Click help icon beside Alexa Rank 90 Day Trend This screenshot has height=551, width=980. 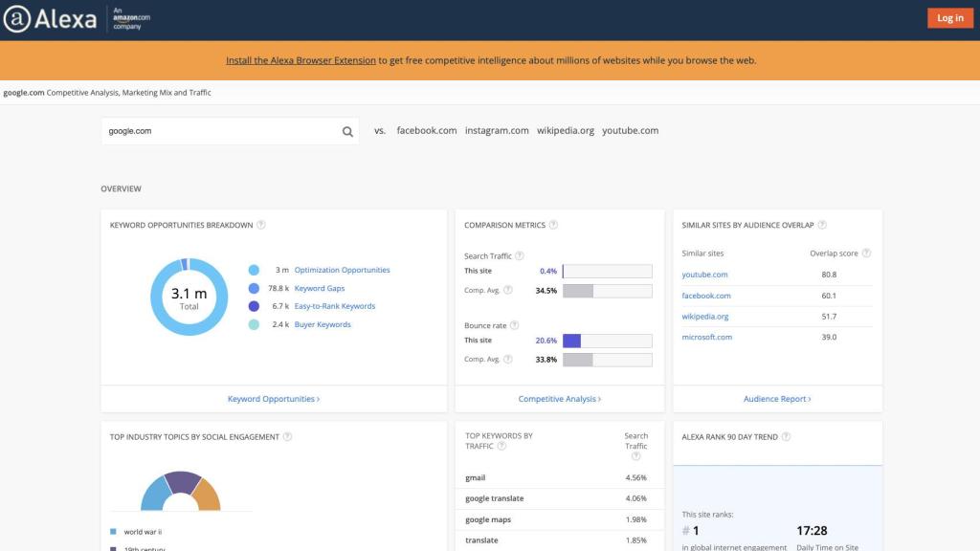[x=786, y=437]
